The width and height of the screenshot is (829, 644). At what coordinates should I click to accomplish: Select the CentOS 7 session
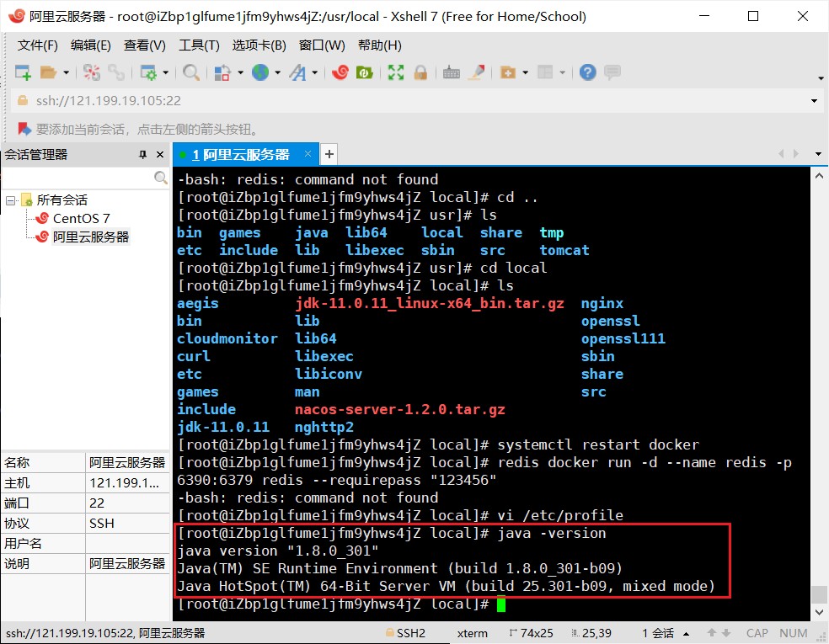coord(81,218)
